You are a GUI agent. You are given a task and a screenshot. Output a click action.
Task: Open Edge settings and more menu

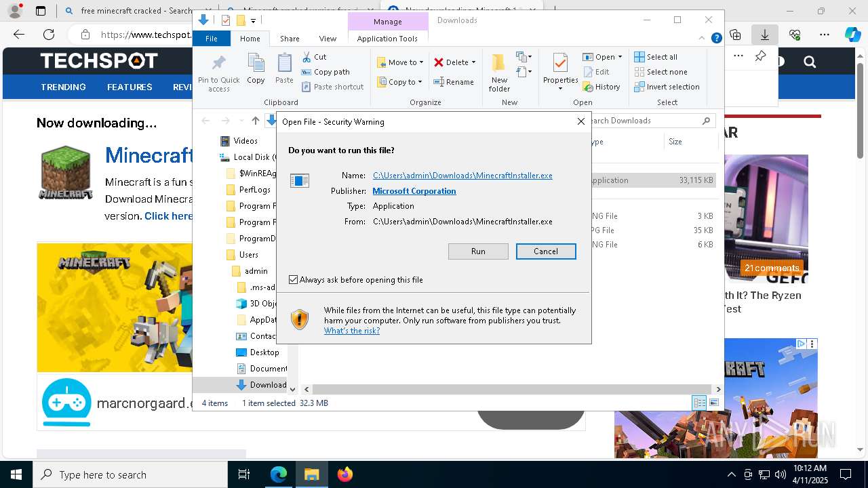click(x=825, y=35)
